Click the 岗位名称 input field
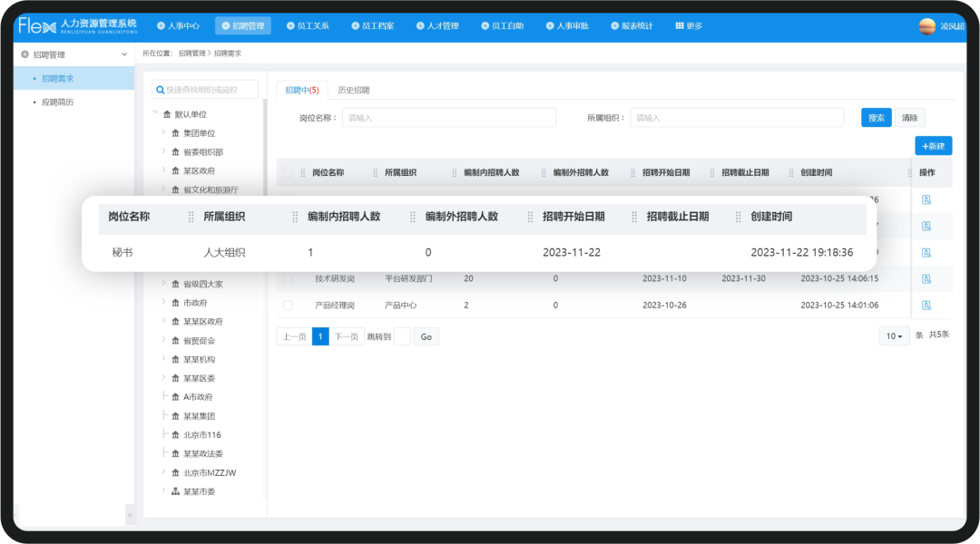980x544 pixels. 448,118
